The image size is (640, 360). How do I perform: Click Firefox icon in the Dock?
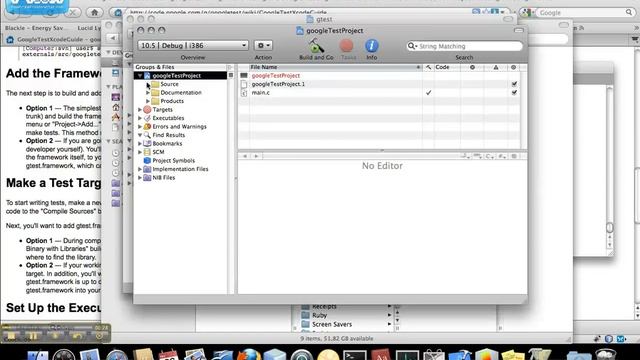(249, 355)
